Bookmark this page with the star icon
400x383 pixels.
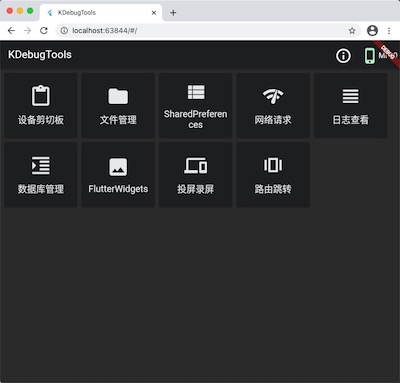point(352,31)
